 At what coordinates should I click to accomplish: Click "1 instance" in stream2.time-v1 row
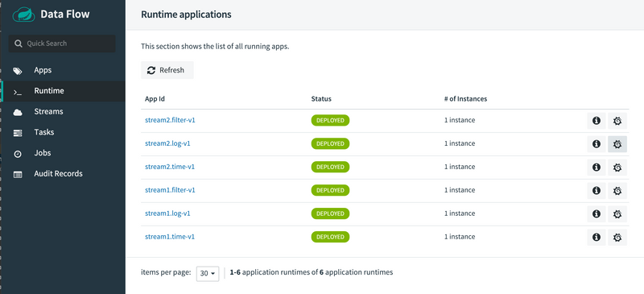pyautogui.click(x=460, y=167)
